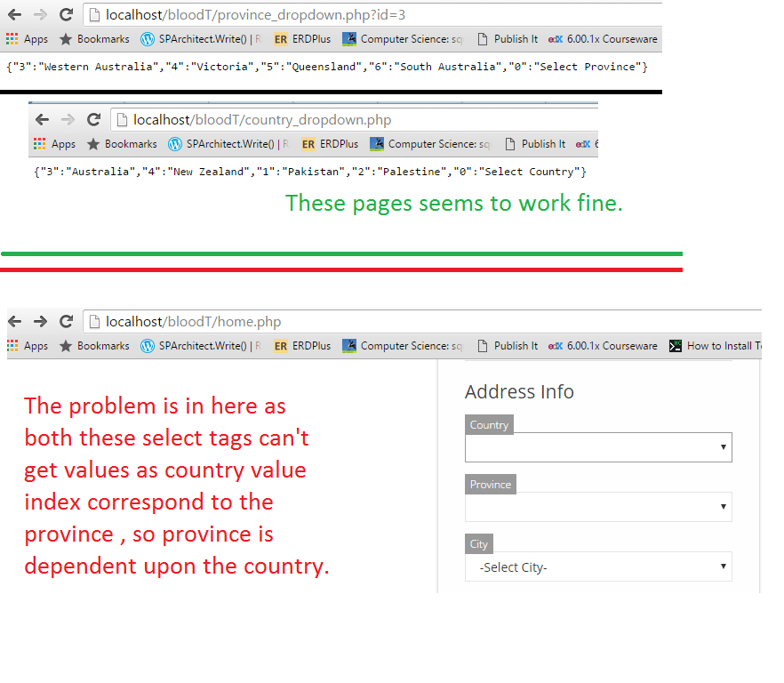Open Computer Science bookmark in home.php browser

click(x=403, y=346)
